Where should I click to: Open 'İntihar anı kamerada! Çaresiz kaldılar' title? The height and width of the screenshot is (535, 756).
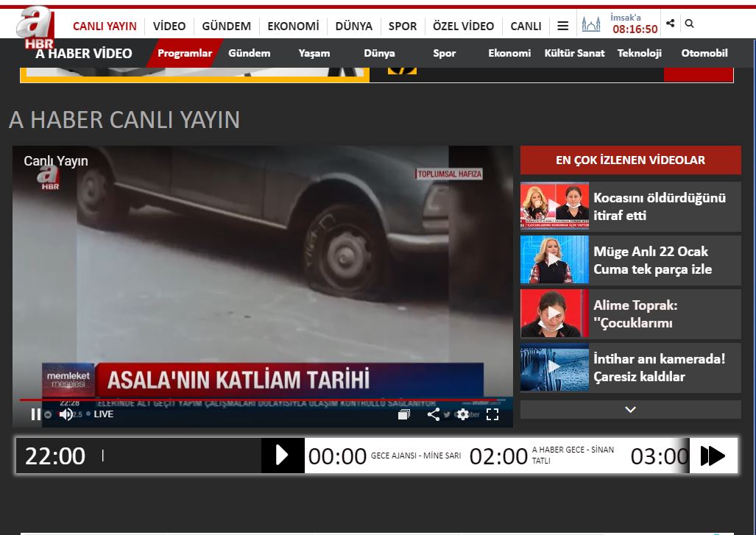pyautogui.click(x=659, y=368)
